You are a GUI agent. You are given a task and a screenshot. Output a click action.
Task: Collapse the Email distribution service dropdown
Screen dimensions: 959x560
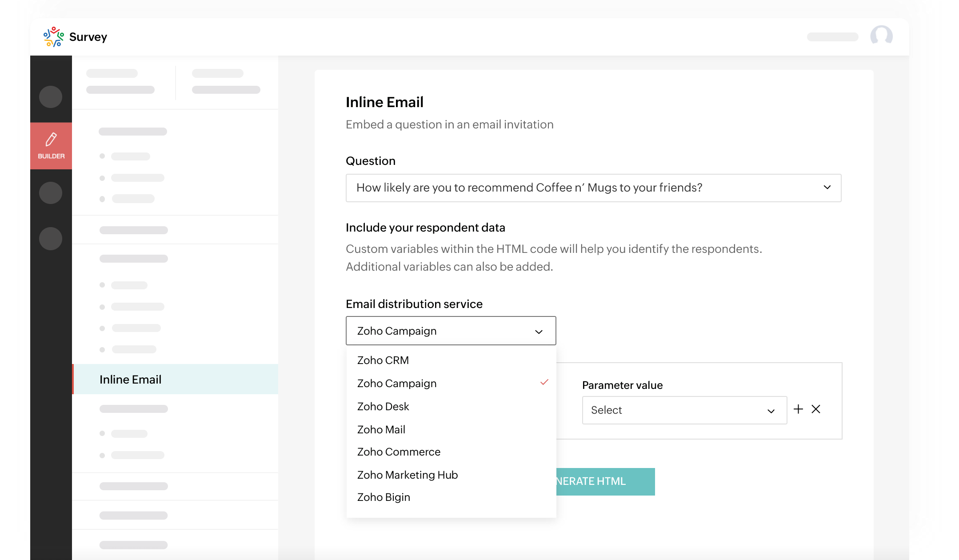click(451, 331)
